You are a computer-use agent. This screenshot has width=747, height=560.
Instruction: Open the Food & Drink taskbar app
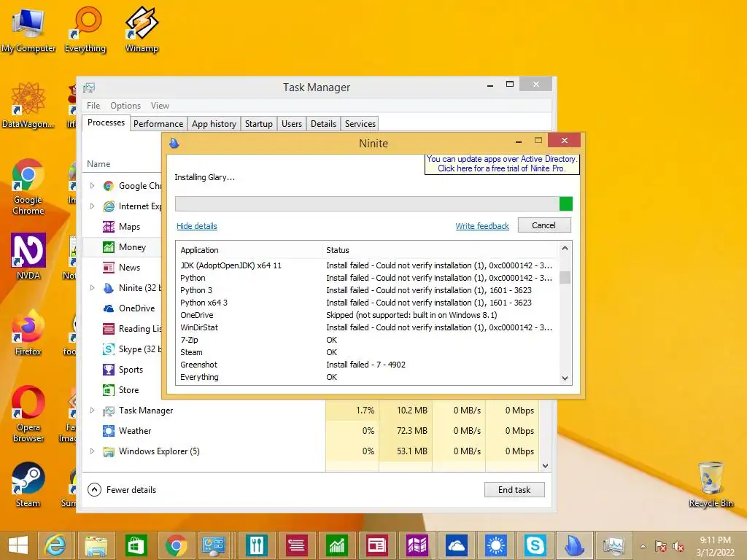[257, 545]
